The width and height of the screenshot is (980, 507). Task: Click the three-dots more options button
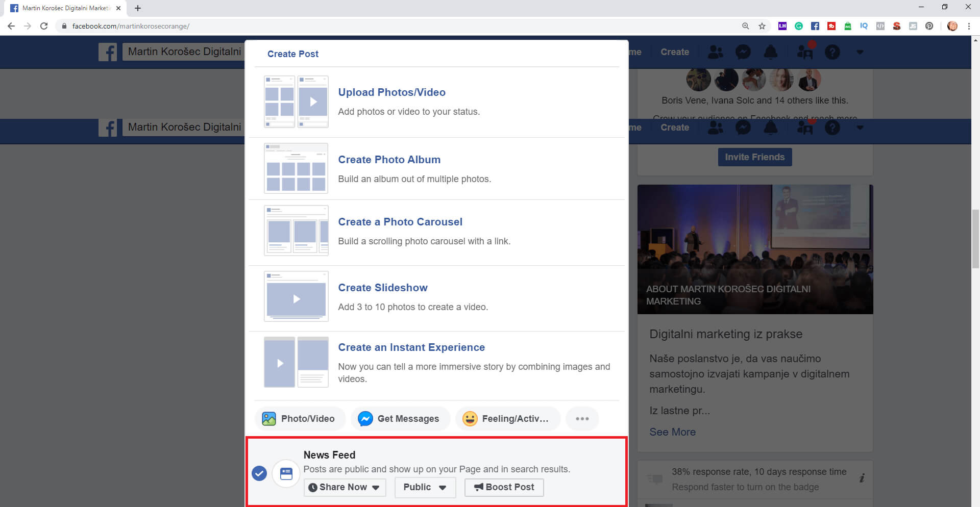pyautogui.click(x=582, y=419)
